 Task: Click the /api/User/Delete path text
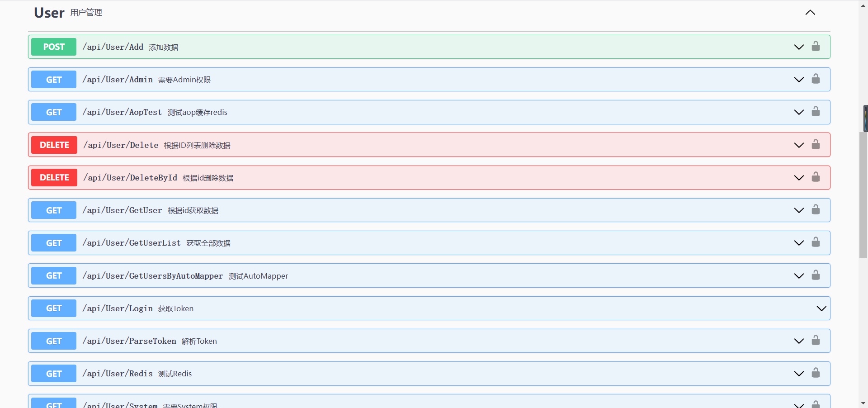tap(121, 145)
